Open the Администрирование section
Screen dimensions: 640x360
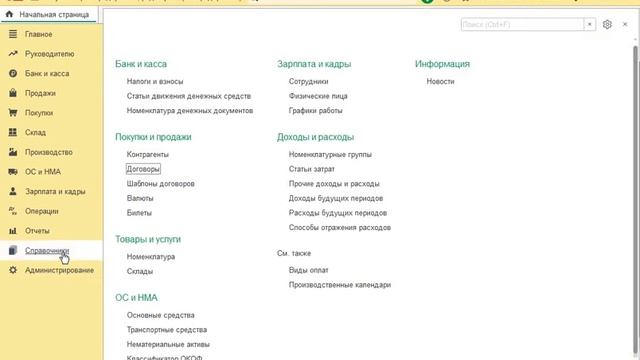(60, 270)
